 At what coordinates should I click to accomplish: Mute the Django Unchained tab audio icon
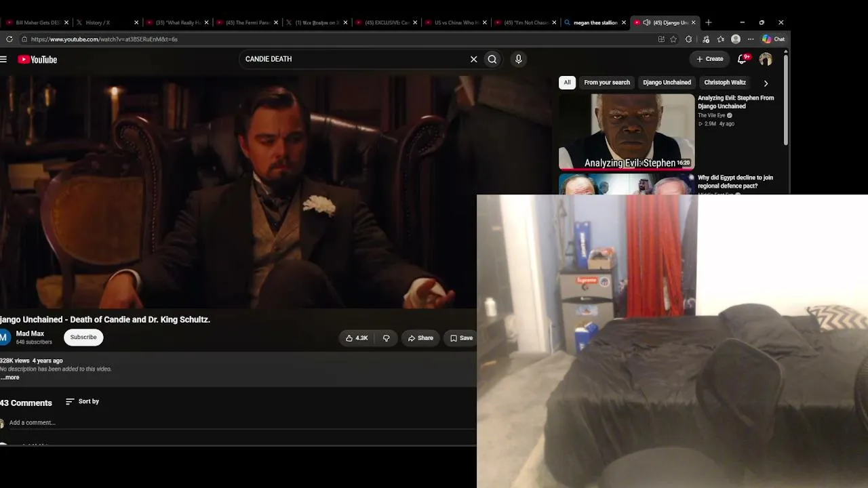(x=647, y=23)
